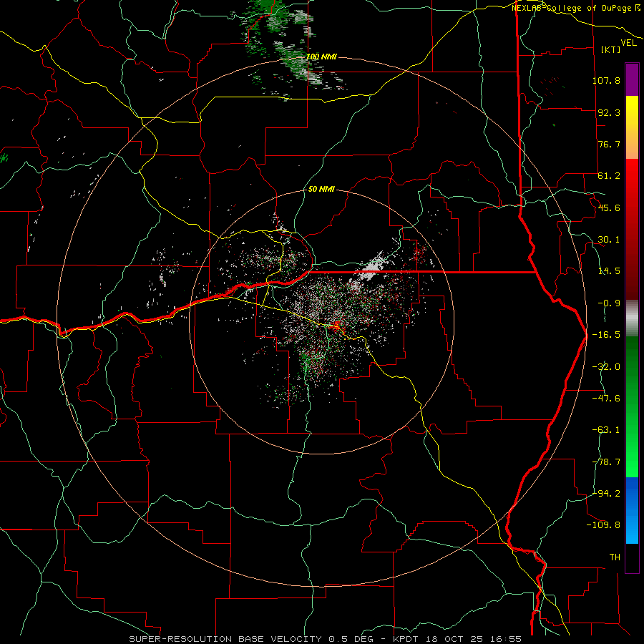This screenshot has height=644, width=644.
Task: Click the 107.8 velocity scale value
Action: (x=606, y=80)
